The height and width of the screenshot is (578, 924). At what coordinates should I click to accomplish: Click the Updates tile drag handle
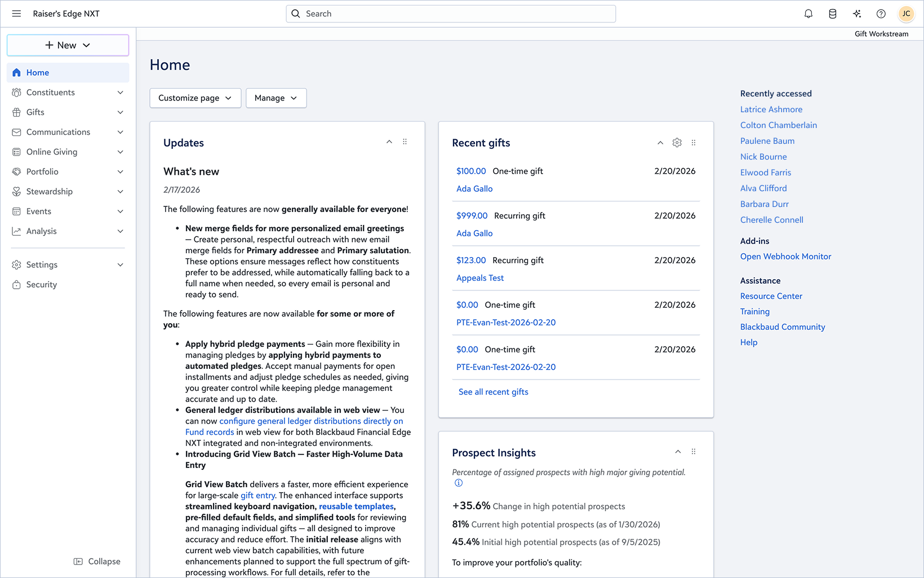pos(405,142)
